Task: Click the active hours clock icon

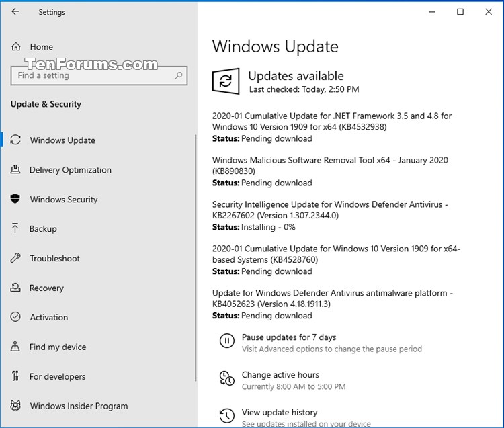Action: [x=227, y=378]
